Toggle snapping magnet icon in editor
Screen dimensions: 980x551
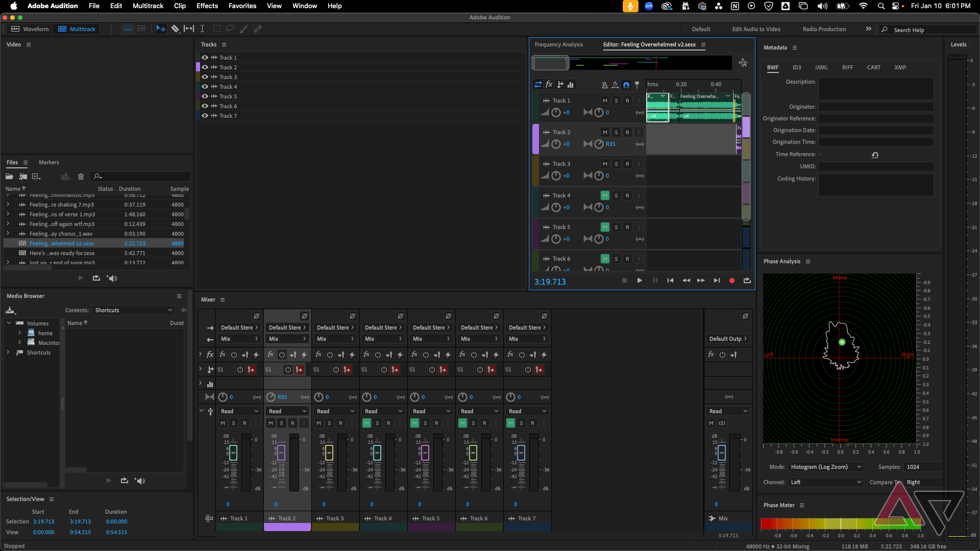tap(626, 85)
